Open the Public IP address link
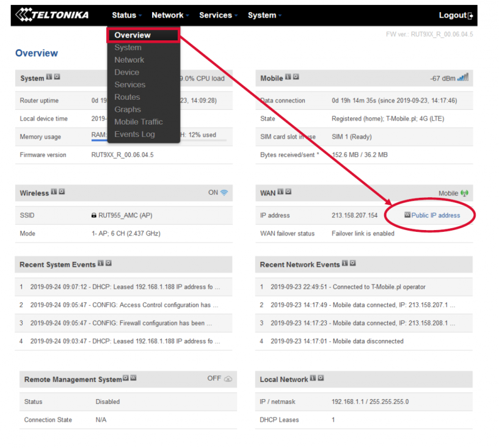The width and height of the screenshot is (499, 448). click(435, 215)
